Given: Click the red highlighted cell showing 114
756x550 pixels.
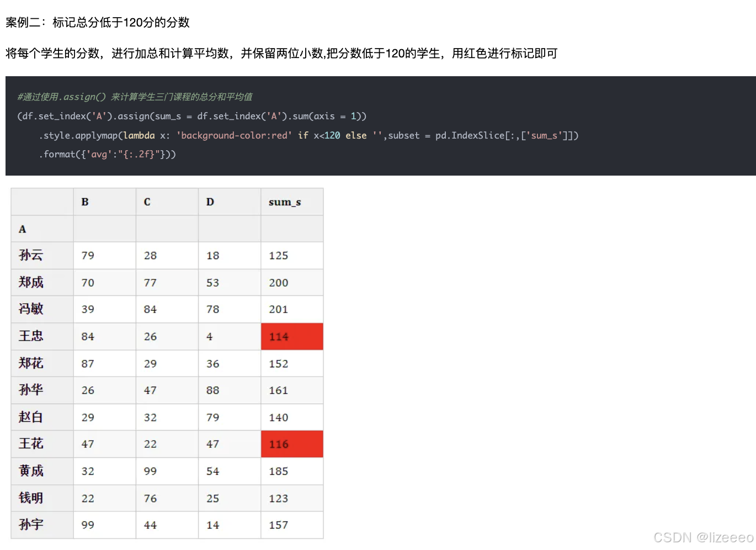Looking at the screenshot, I should (x=291, y=336).
